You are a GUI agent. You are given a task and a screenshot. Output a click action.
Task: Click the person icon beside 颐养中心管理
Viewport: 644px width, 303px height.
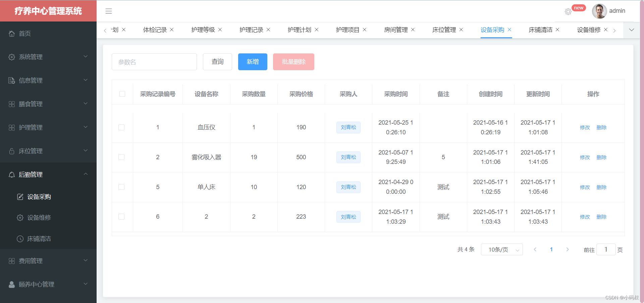pyautogui.click(x=12, y=285)
